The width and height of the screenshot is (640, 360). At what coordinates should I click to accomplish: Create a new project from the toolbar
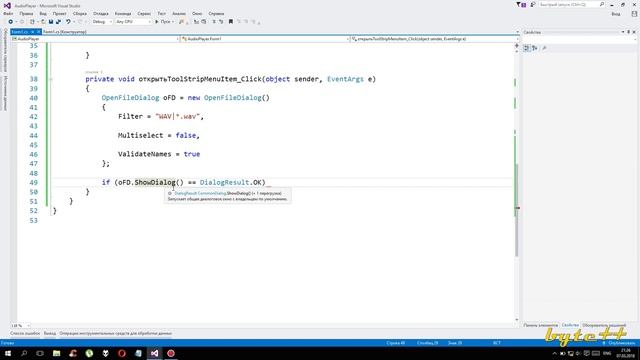(32, 22)
